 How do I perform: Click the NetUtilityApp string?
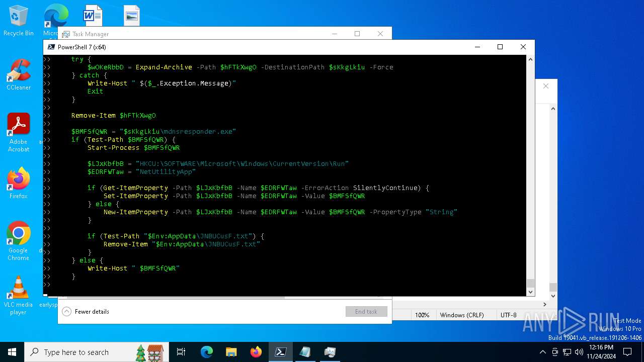point(166,172)
